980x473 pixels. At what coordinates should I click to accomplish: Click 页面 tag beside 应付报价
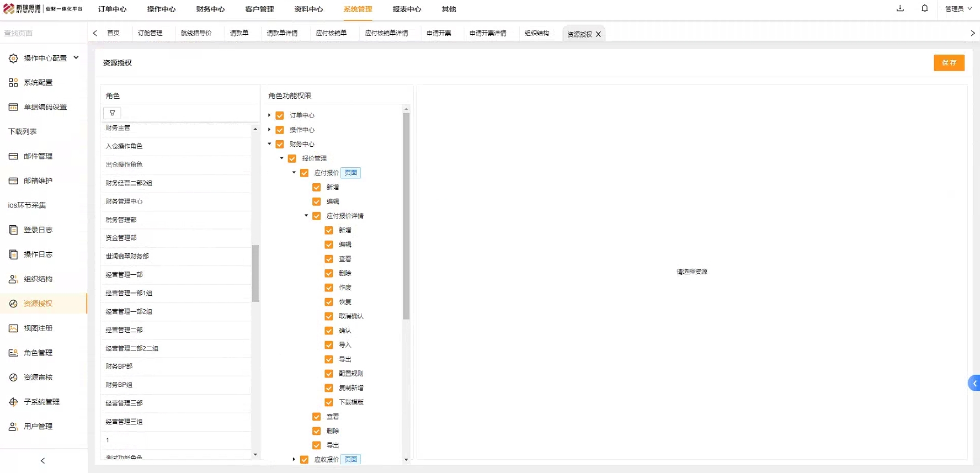351,173
